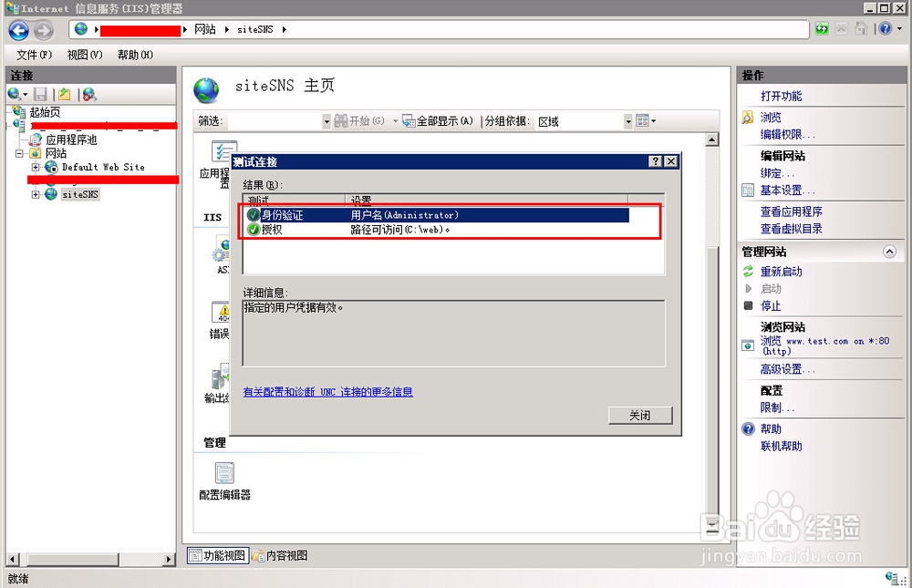Close the 测试连接 dialog with 关闭 button
The width and height of the screenshot is (912, 588).
[639, 415]
